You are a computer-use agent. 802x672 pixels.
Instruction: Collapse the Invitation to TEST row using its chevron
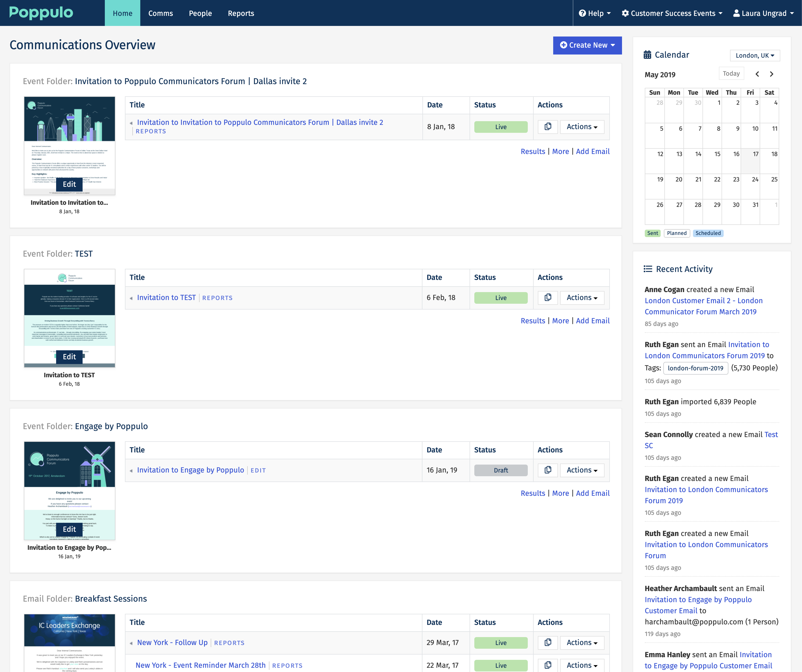click(x=131, y=298)
